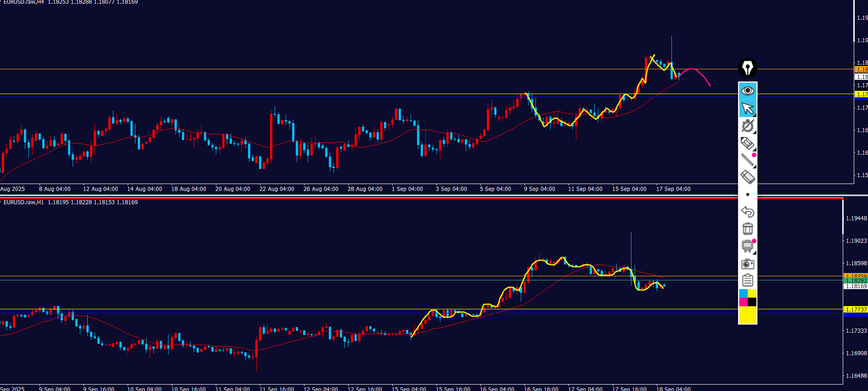Pick the eraser tool
Image resolution: width=868 pixels, height=391 pixels.
(x=747, y=177)
